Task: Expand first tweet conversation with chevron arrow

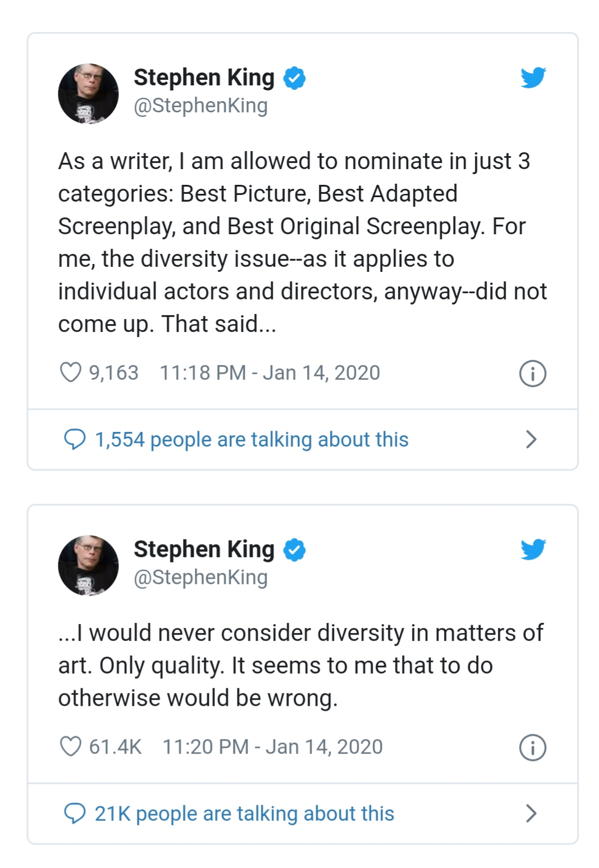Action: click(x=531, y=439)
